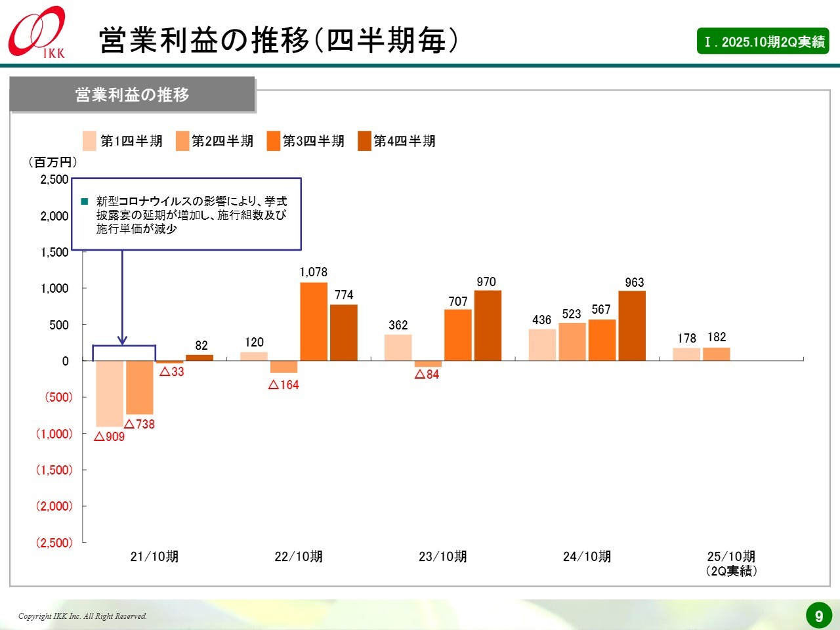Click the 1,500 y-axis label

54,252
